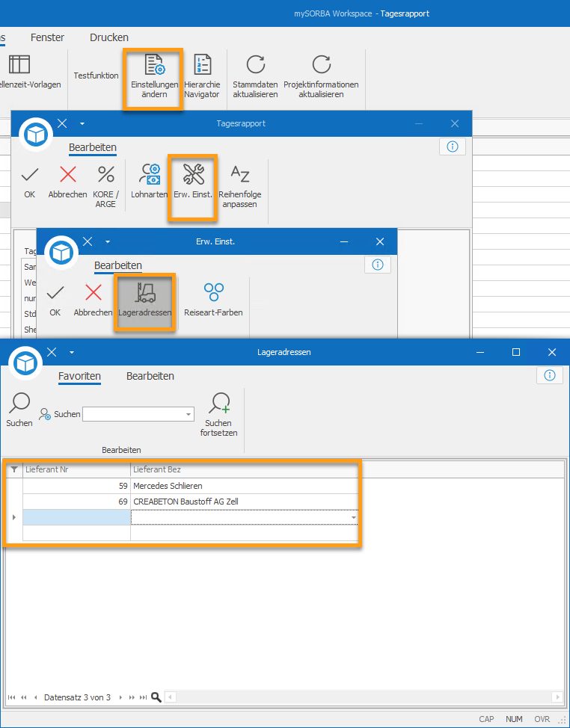The width and height of the screenshot is (570, 728).
Task: Click quick access X in Lageradressen title bar
Action: click(x=52, y=352)
